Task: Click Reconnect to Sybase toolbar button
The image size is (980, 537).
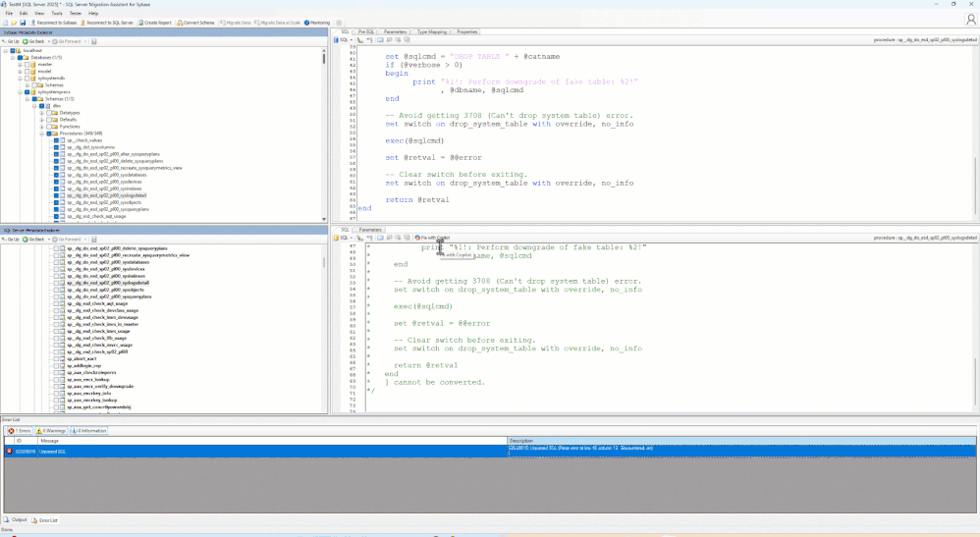Action: coord(54,22)
